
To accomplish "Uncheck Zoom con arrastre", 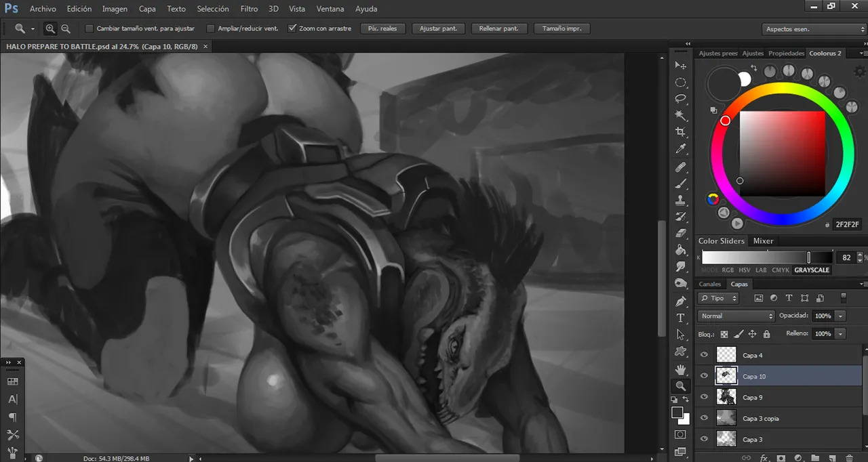I will point(292,28).
